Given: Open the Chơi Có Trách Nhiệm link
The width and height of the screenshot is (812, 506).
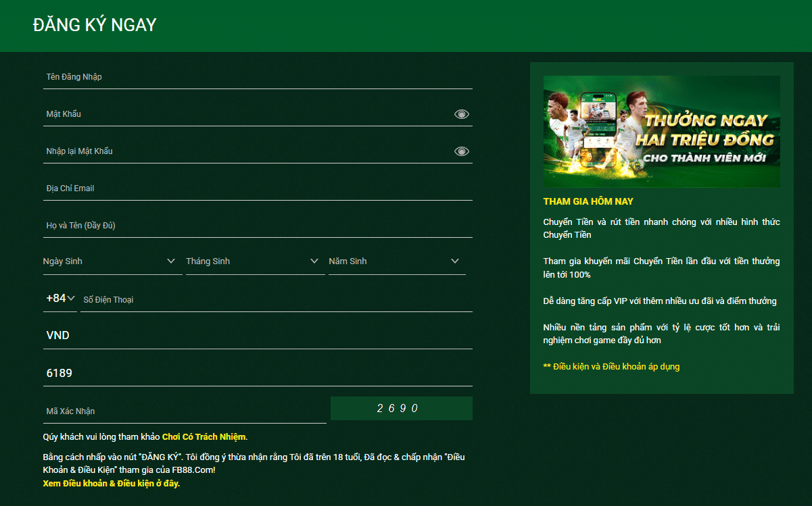Looking at the screenshot, I should [204, 437].
